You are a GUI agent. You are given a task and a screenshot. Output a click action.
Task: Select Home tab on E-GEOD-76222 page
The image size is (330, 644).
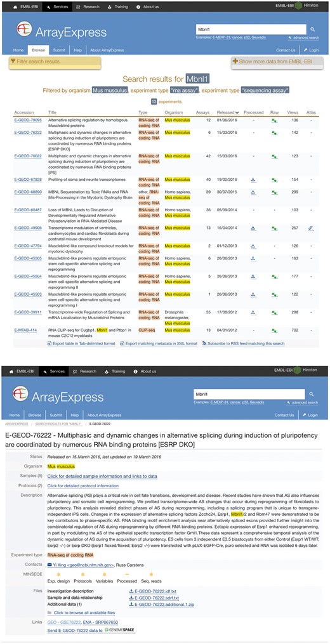tap(15, 415)
